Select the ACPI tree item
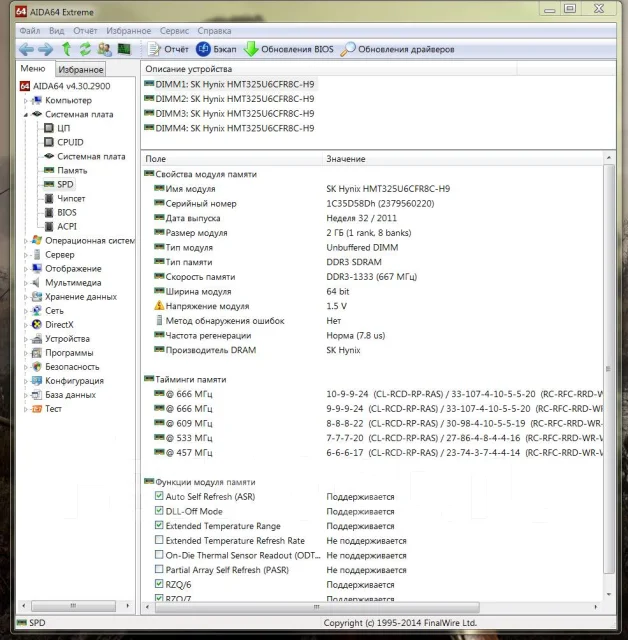The width and height of the screenshot is (628, 640). 67,227
